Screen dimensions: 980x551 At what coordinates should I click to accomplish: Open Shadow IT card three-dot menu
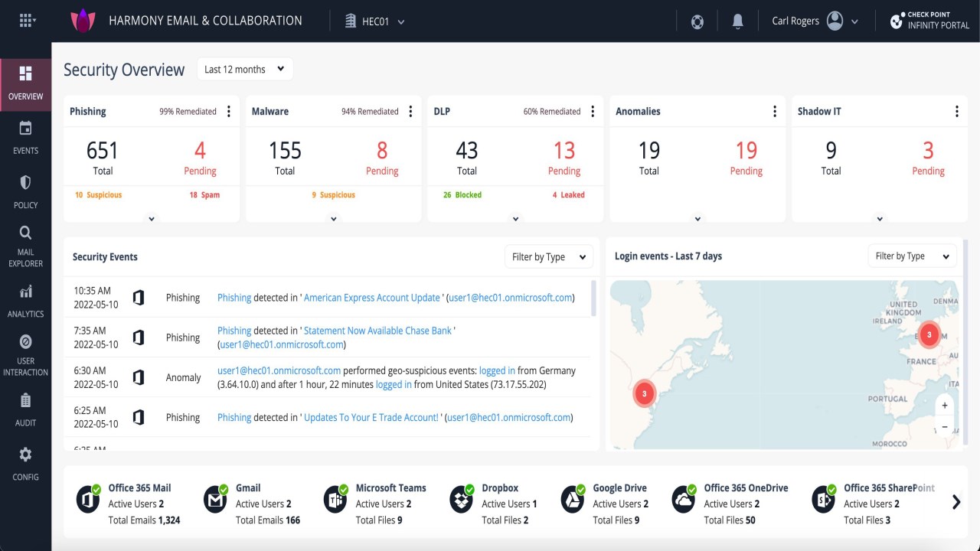(x=956, y=112)
